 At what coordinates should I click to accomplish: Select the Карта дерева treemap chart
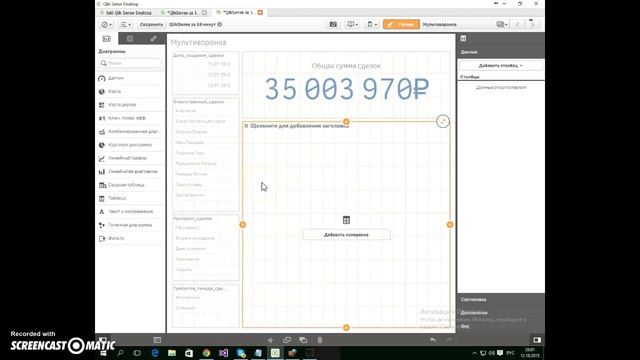pyautogui.click(x=130, y=105)
